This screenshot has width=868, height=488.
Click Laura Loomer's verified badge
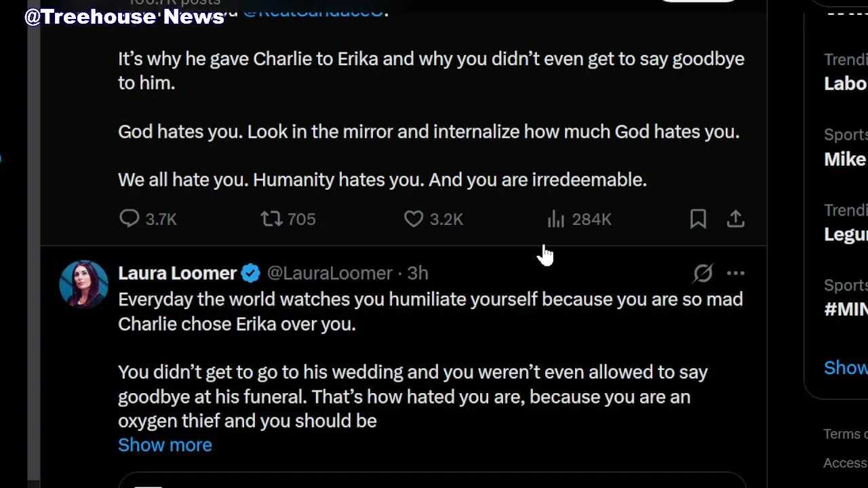point(251,273)
